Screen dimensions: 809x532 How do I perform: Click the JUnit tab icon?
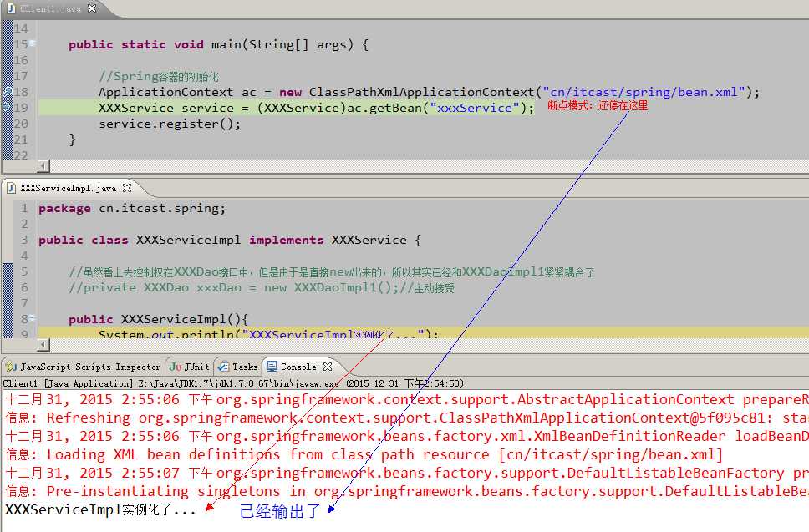tap(176, 367)
